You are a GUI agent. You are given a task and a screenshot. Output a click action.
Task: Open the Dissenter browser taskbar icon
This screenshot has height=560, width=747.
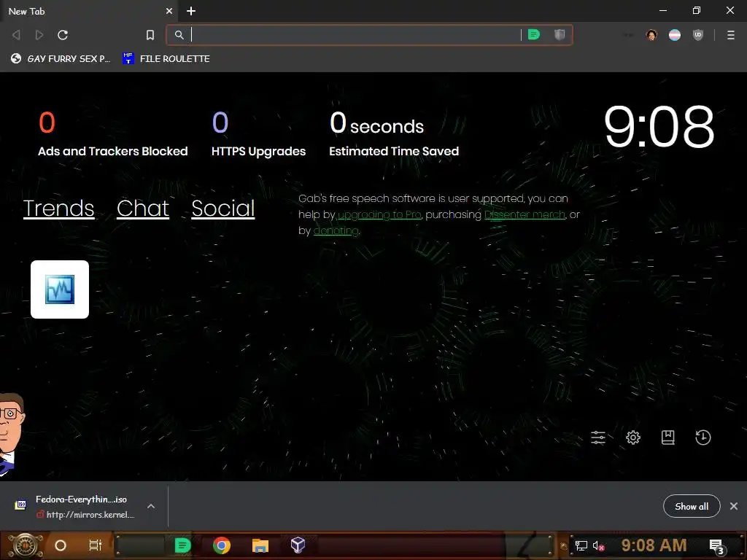182,545
